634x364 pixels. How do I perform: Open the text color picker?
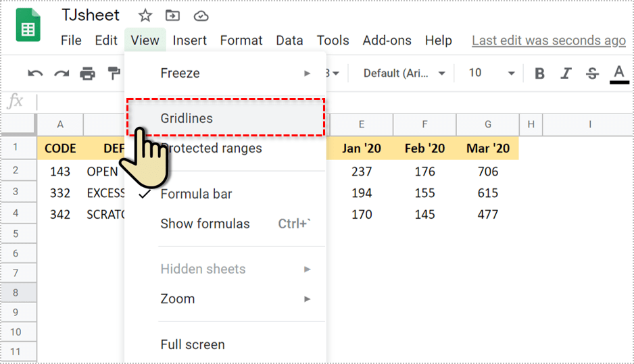tap(618, 73)
